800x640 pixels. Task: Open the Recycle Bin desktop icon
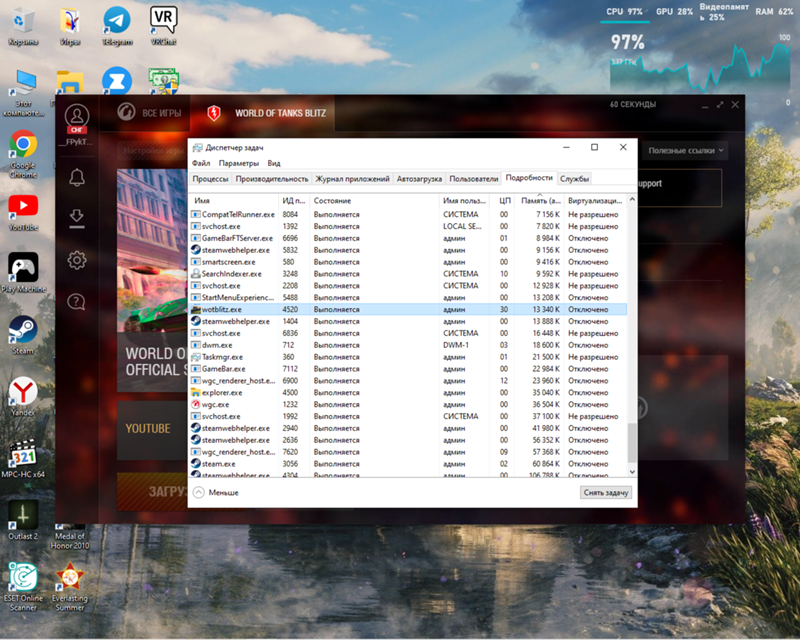22,27
